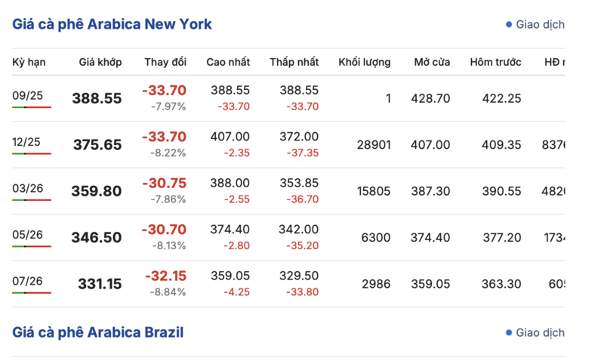The width and height of the screenshot is (604, 364).
Task: Select the 05/26 contract term
Action: click(x=27, y=235)
